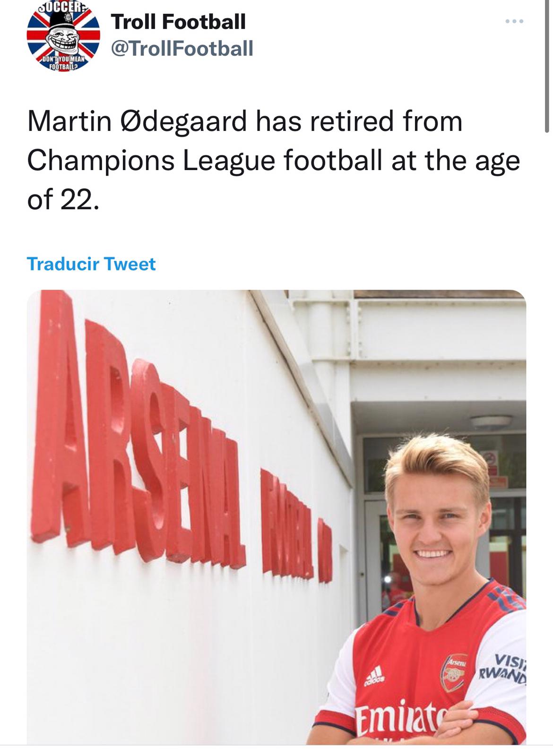This screenshot has height=756, width=553.
Task: Open the three-dot more options menu
Action: [x=514, y=21]
